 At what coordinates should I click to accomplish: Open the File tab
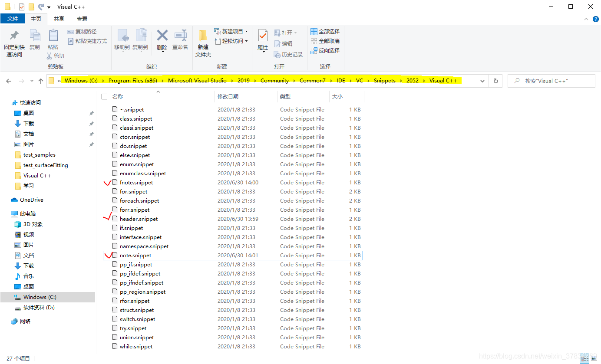pyautogui.click(x=13, y=19)
